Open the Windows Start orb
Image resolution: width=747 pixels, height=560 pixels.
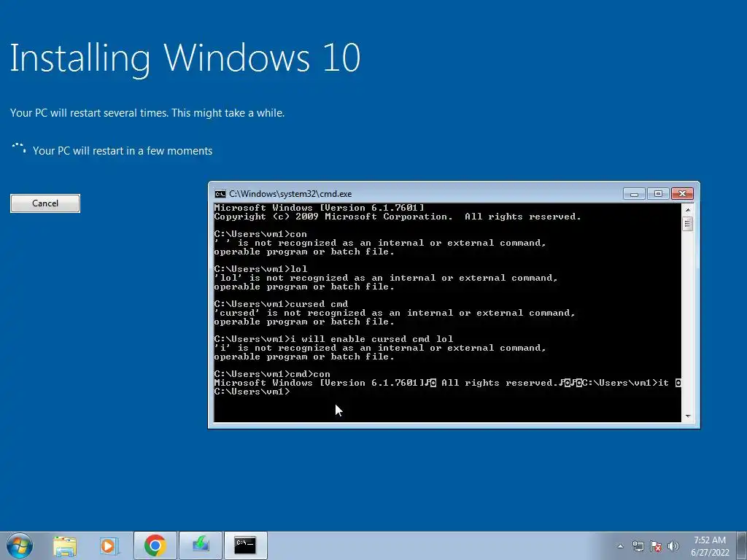click(20, 545)
